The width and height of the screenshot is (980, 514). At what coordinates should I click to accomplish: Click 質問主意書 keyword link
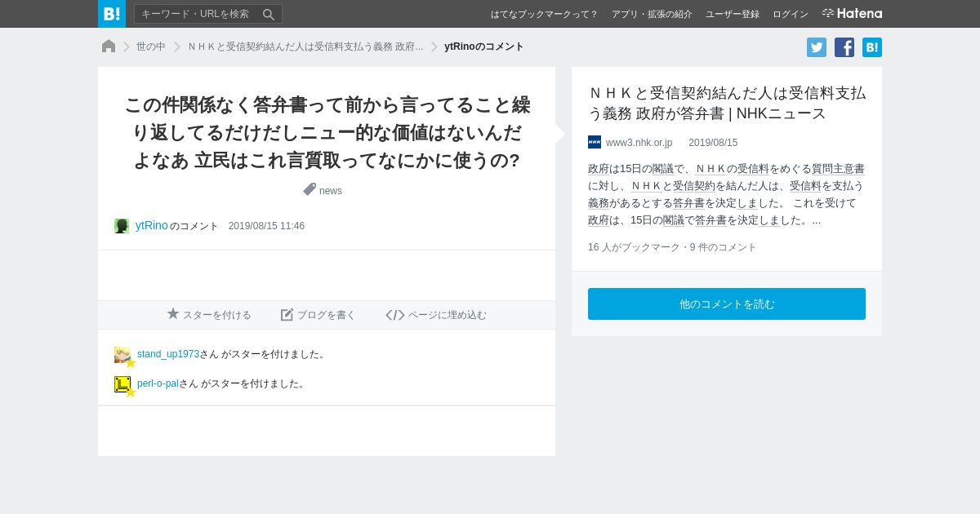pos(838,169)
